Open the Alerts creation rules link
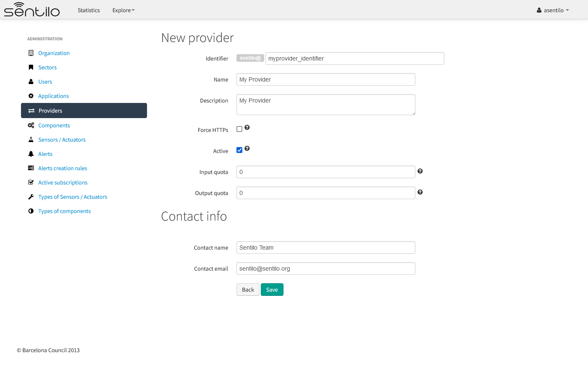The width and height of the screenshot is (588, 374). click(x=63, y=168)
